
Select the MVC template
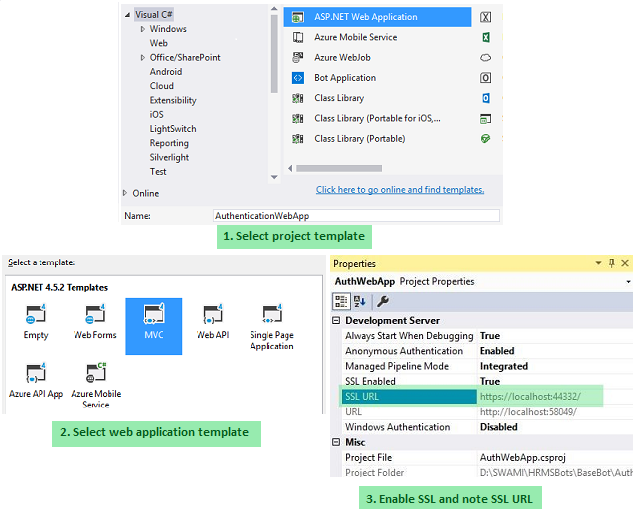click(154, 326)
